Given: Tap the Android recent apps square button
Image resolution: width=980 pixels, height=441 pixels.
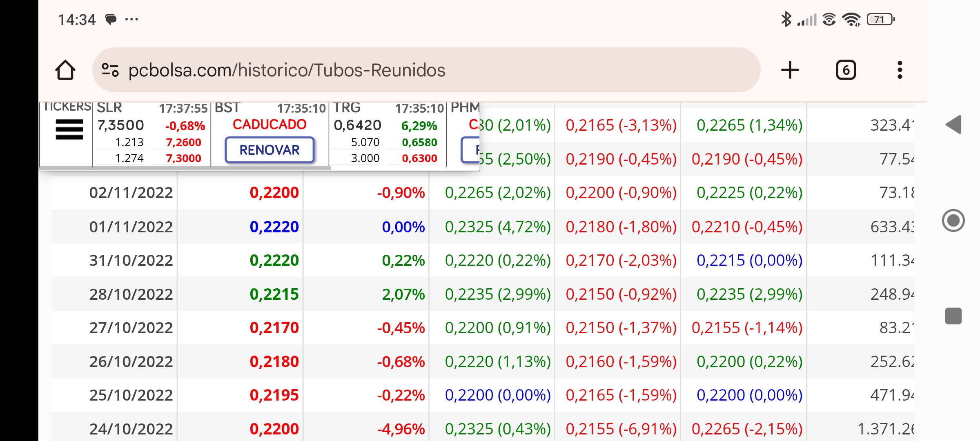Looking at the screenshot, I should click(953, 316).
